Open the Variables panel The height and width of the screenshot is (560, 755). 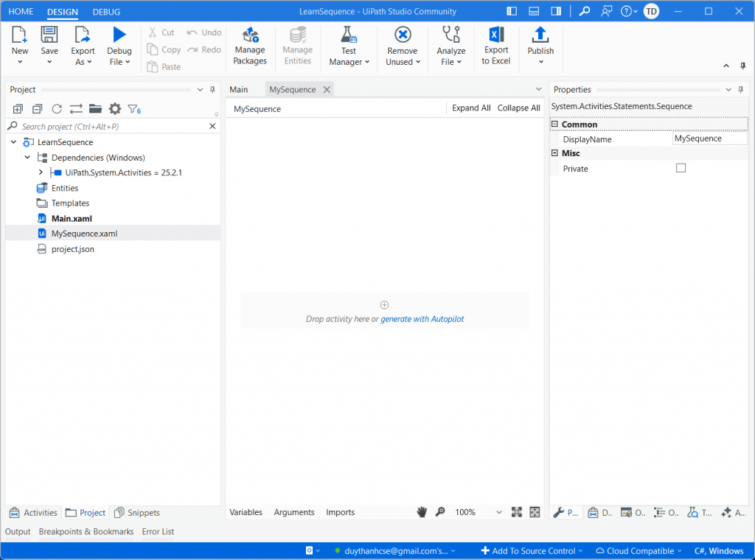click(246, 512)
